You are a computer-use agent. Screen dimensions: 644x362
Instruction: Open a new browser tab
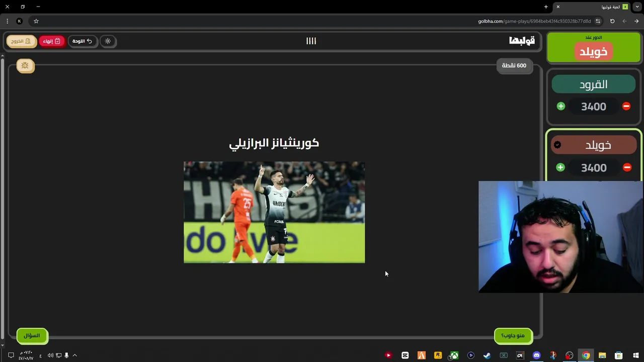[x=546, y=7]
